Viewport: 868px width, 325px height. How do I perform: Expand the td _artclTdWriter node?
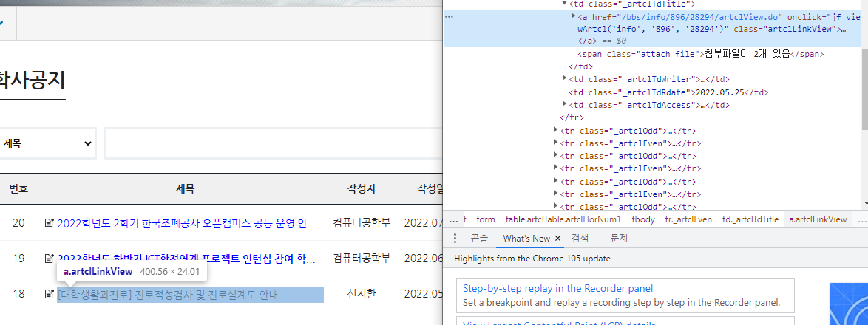pos(565,79)
